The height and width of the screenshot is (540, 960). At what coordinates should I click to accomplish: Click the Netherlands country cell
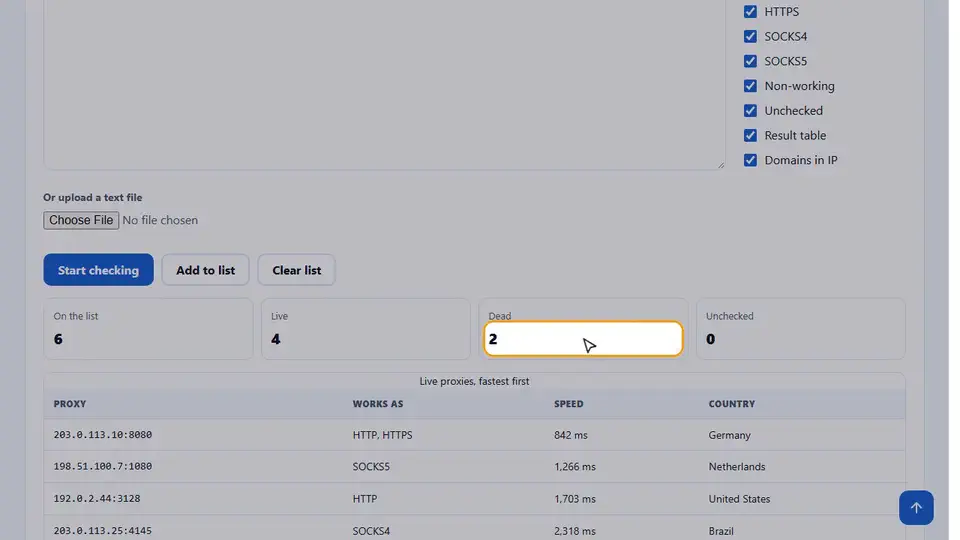point(737,467)
